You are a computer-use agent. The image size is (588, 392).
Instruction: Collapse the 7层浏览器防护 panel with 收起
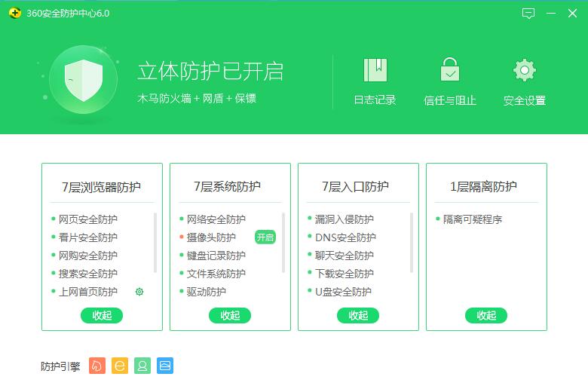click(x=102, y=315)
